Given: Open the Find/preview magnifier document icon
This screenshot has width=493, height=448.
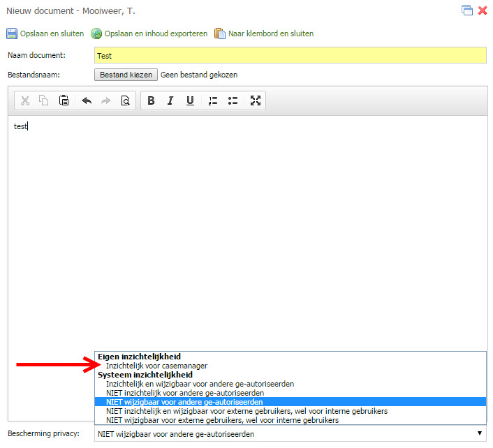Looking at the screenshot, I should click(x=126, y=100).
